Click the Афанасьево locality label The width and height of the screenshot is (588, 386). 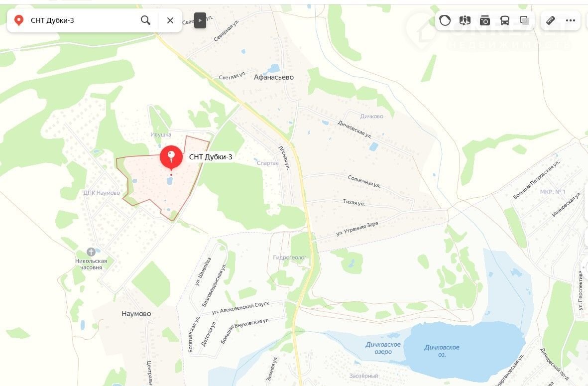[274, 77]
